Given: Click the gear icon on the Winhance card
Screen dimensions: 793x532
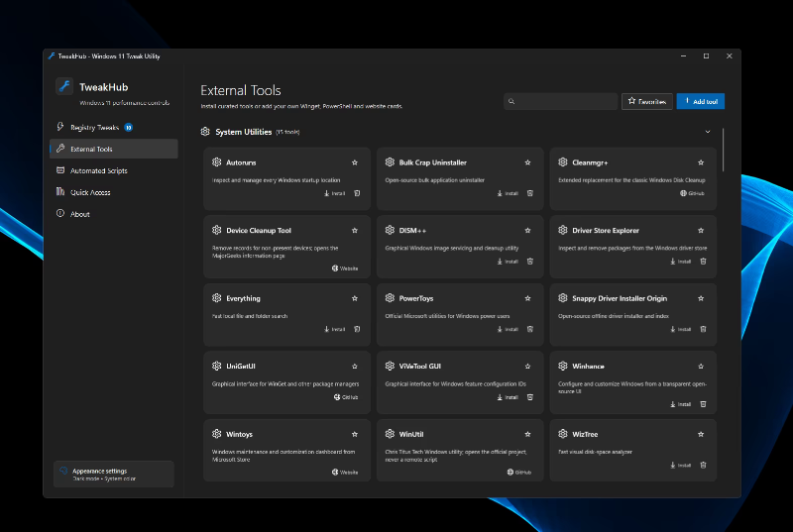Looking at the screenshot, I should [x=562, y=366].
